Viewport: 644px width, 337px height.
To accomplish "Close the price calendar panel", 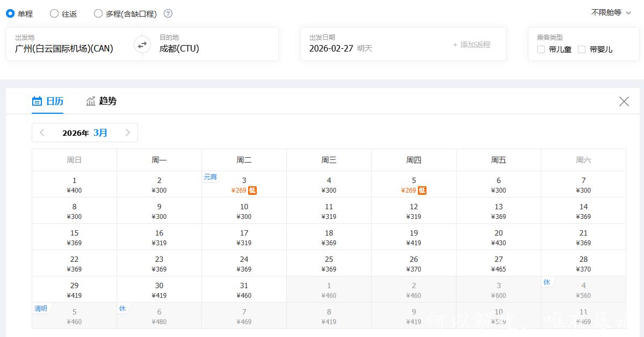I will click(x=624, y=101).
